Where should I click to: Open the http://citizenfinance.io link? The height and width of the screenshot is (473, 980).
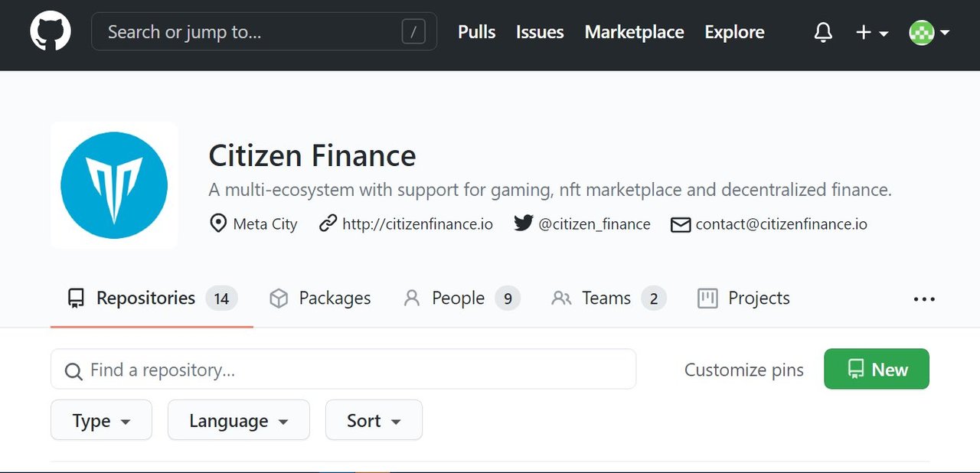click(417, 224)
